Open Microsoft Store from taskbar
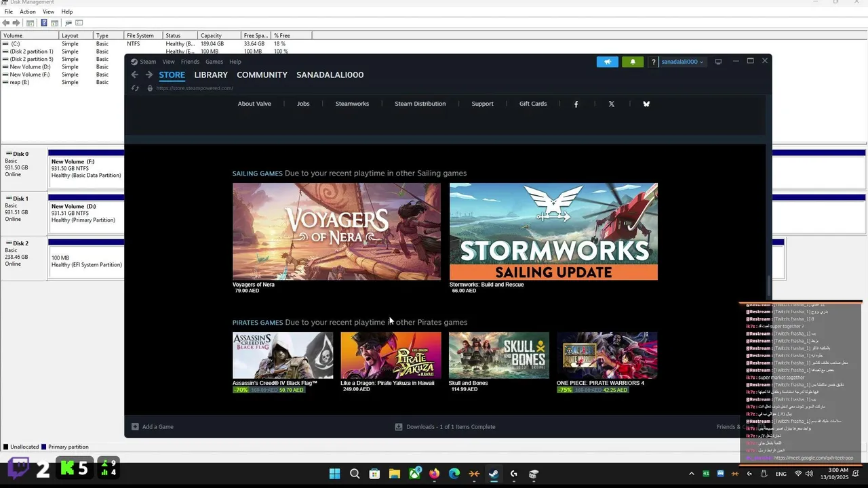The width and height of the screenshot is (868, 488). (x=374, y=474)
